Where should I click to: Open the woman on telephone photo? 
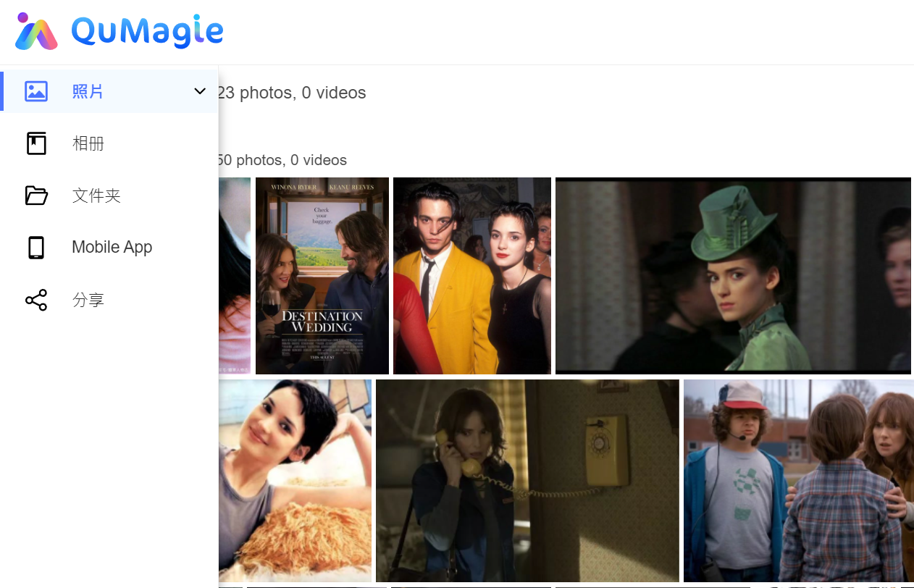click(x=527, y=481)
